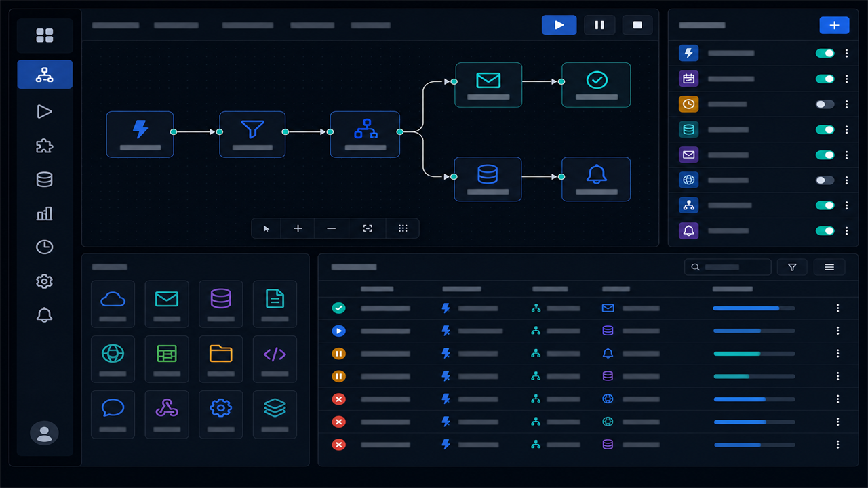Open the table list-view hamburger button
The width and height of the screenshot is (868, 488).
click(829, 267)
